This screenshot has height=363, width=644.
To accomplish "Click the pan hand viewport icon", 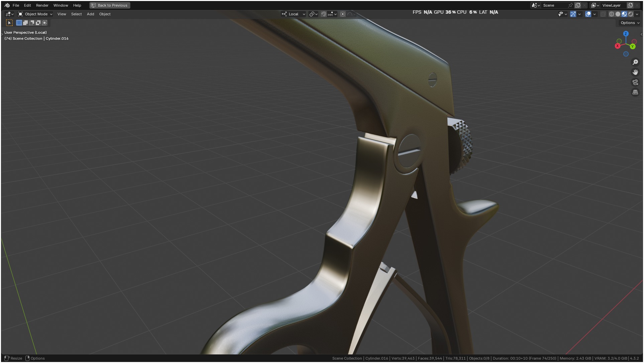I will pyautogui.click(x=635, y=72).
